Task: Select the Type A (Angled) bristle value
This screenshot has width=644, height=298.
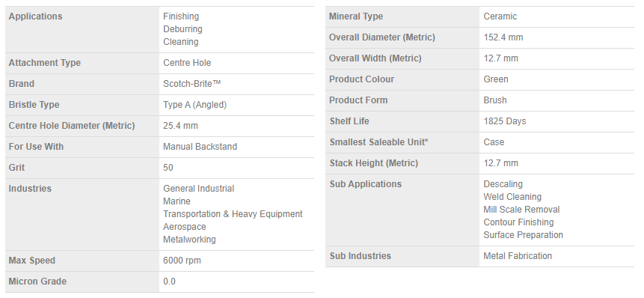Action: pos(194,105)
